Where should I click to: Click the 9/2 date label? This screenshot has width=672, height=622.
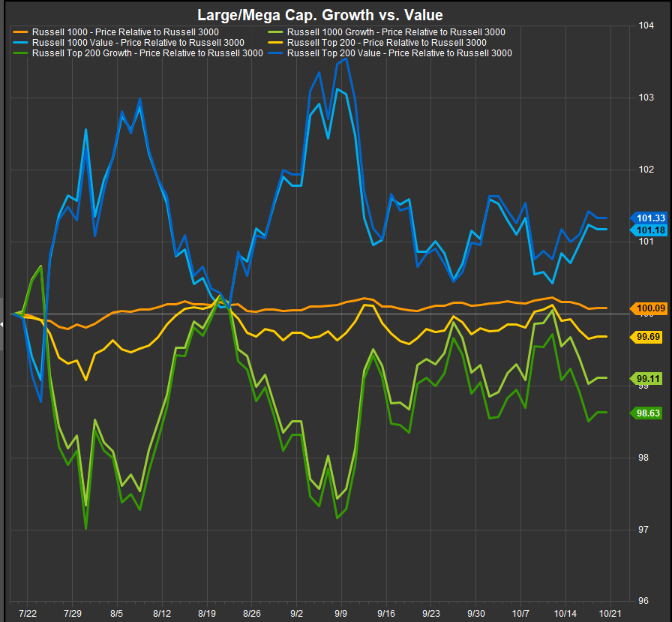[296, 614]
